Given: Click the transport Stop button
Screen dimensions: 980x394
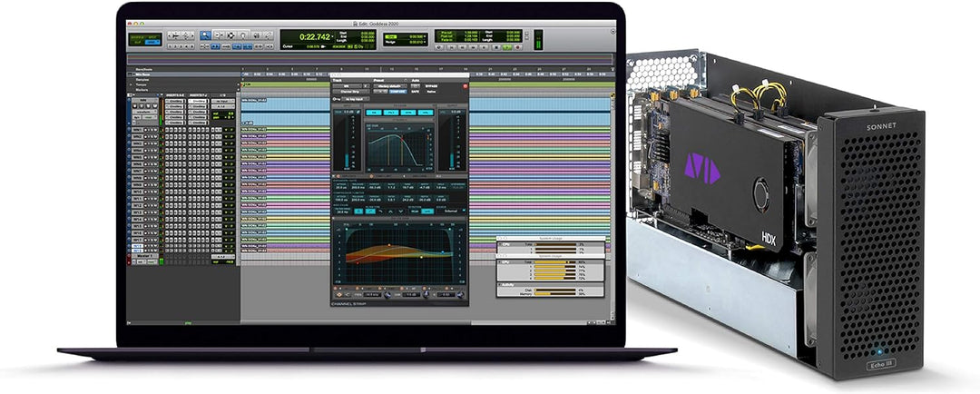Looking at the screenshot, I should pos(496,47).
